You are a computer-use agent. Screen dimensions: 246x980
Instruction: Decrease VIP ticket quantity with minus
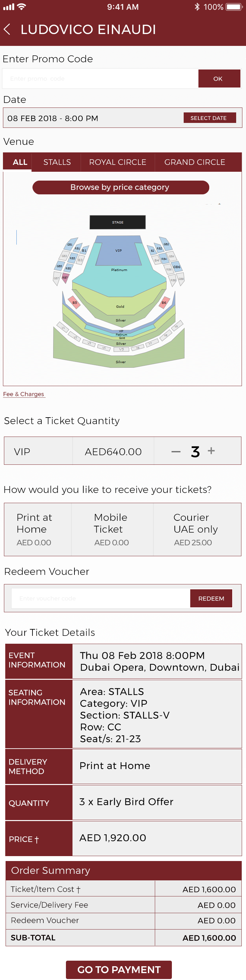[176, 452]
